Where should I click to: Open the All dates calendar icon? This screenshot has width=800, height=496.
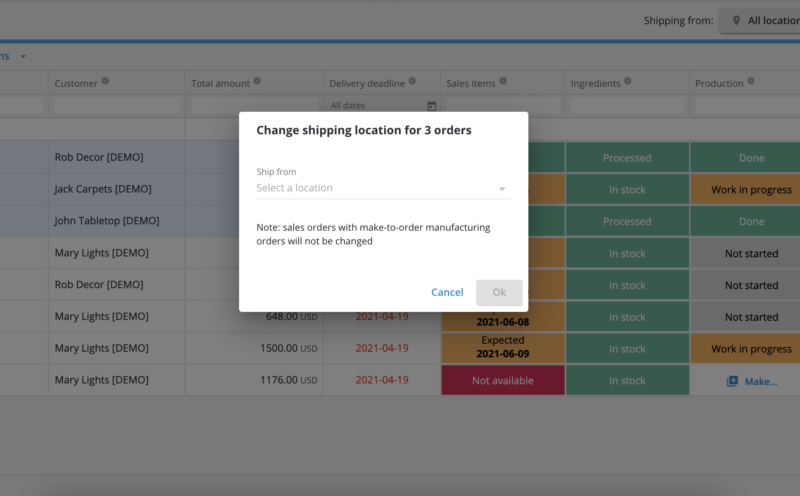(432, 106)
